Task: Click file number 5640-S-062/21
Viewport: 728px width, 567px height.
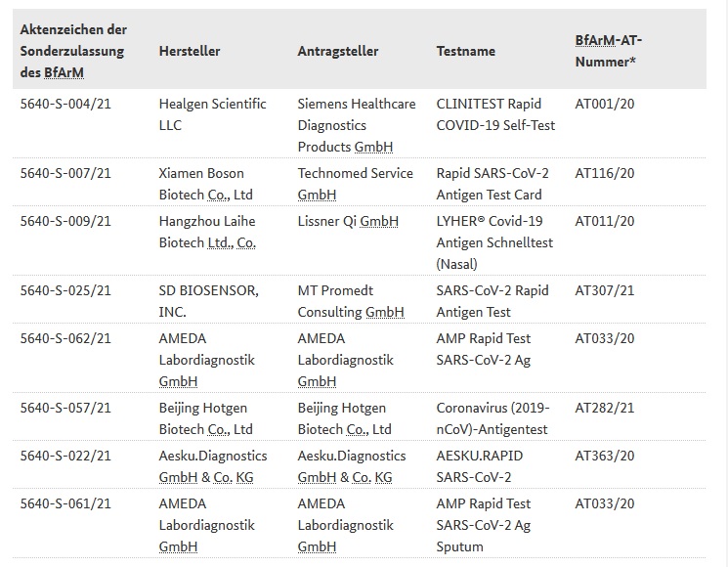Action: [65, 338]
